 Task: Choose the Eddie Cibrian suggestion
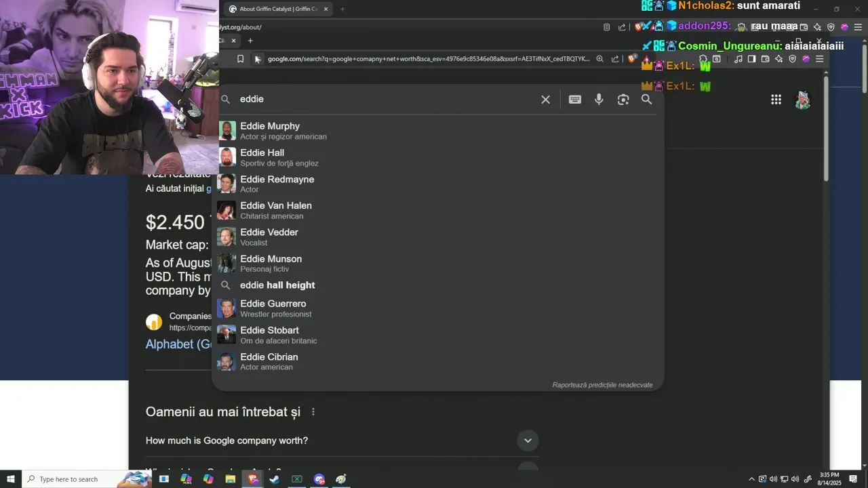click(x=437, y=361)
